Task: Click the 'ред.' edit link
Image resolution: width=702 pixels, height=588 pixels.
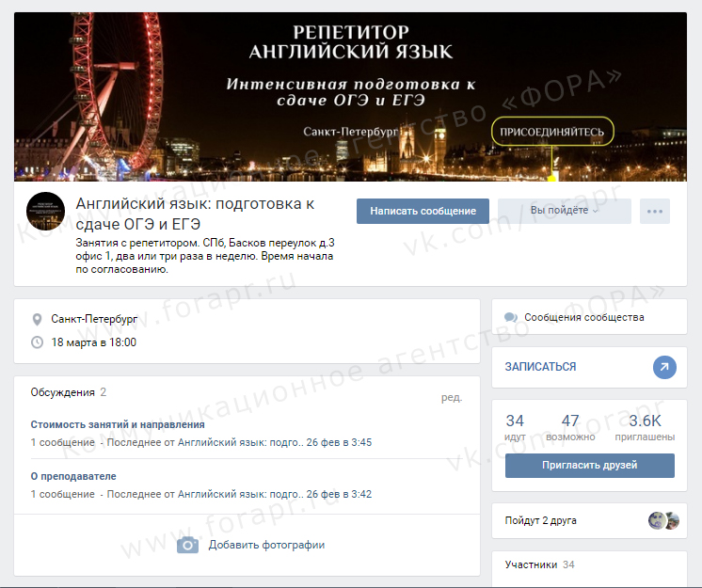Action: click(452, 397)
